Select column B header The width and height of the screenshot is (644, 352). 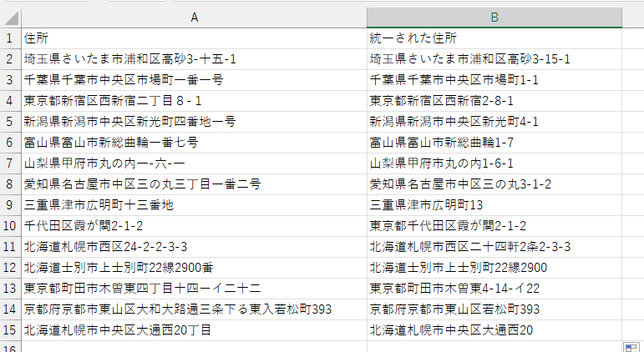(494, 18)
